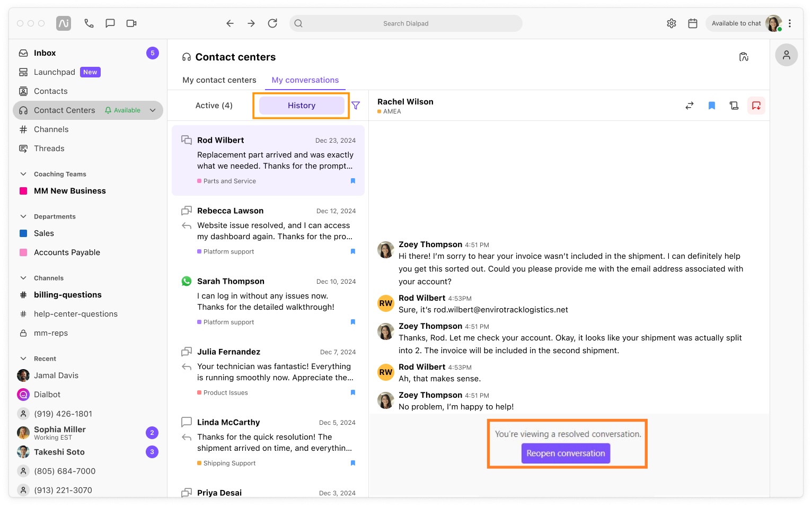The width and height of the screenshot is (812, 507).
Task: Filter conversation history with funnel icon
Action: 356,106
